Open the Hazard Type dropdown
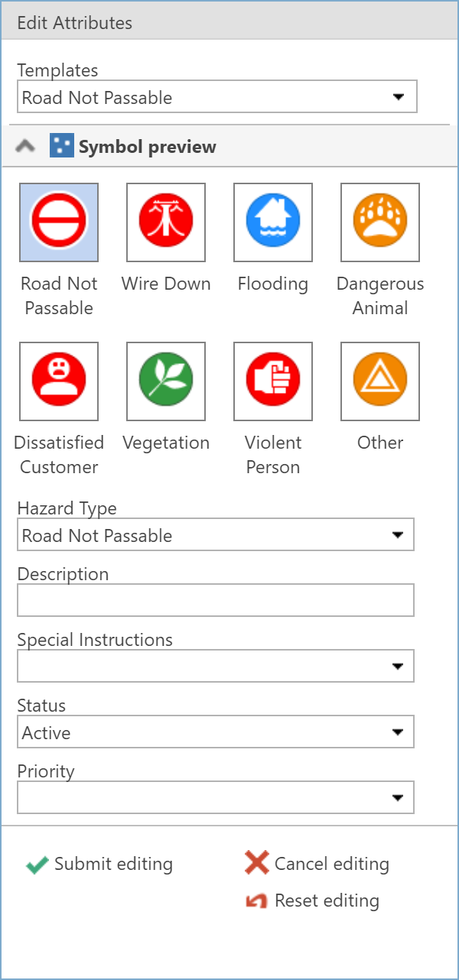 (x=399, y=534)
